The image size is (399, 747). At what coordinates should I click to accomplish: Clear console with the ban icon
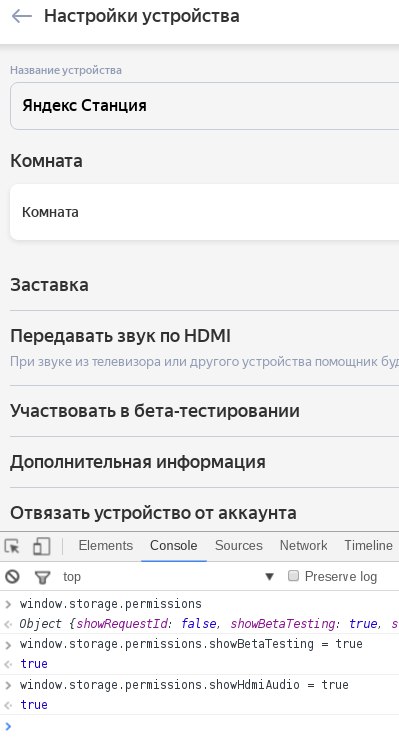click(x=12, y=577)
